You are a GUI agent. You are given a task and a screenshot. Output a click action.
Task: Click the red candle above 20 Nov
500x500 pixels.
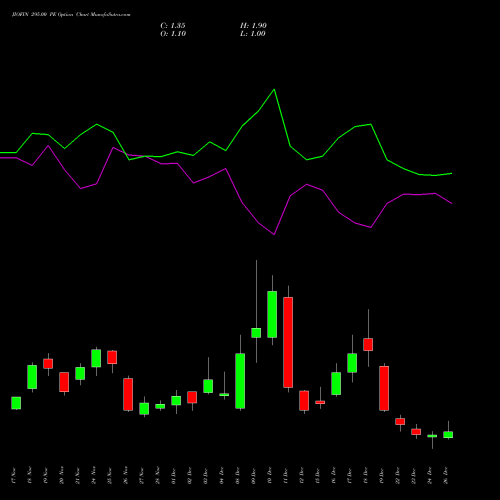pyautogui.click(x=64, y=382)
